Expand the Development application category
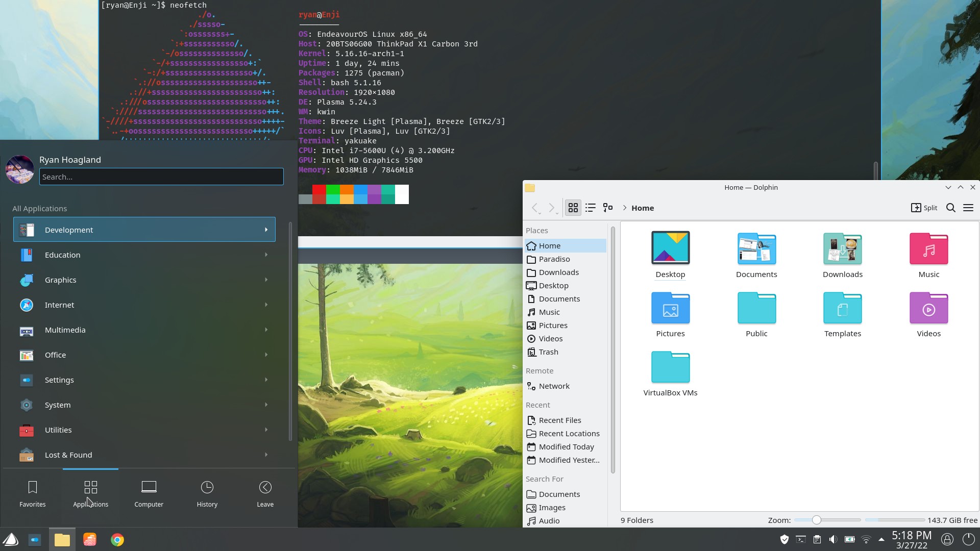The image size is (980, 551). [x=144, y=230]
